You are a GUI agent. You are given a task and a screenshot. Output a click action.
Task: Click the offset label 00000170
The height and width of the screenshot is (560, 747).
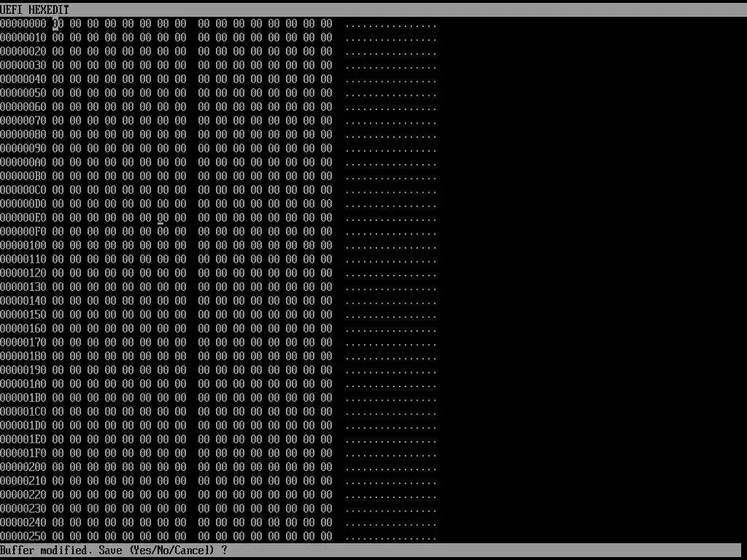point(23,343)
